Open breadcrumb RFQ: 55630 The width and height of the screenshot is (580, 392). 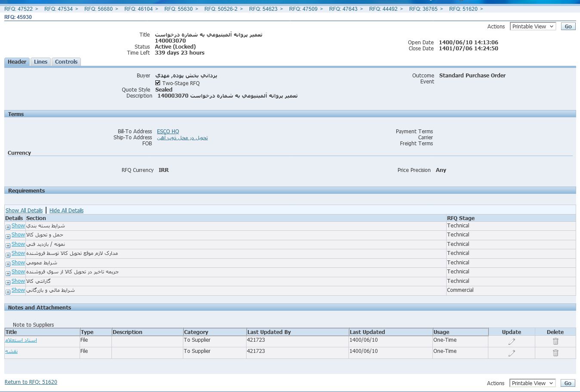pyautogui.click(x=179, y=9)
